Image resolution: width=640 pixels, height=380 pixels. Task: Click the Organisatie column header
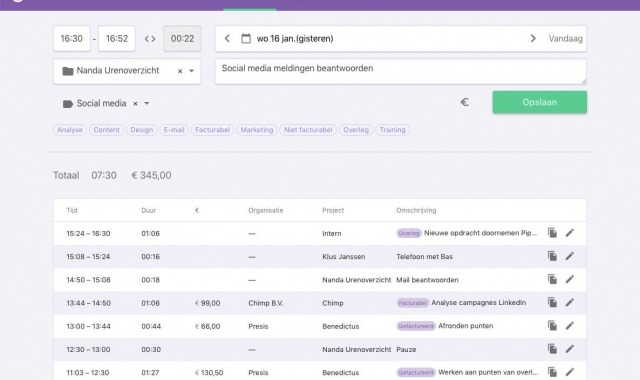click(266, 211)
